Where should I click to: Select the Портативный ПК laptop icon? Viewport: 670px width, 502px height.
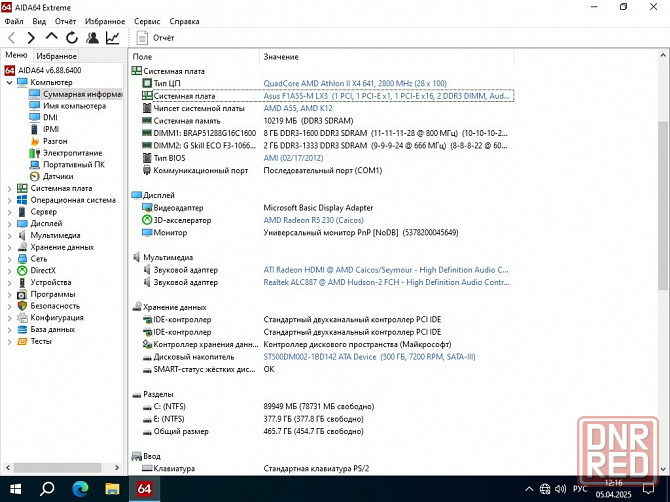tap(35, 164)
